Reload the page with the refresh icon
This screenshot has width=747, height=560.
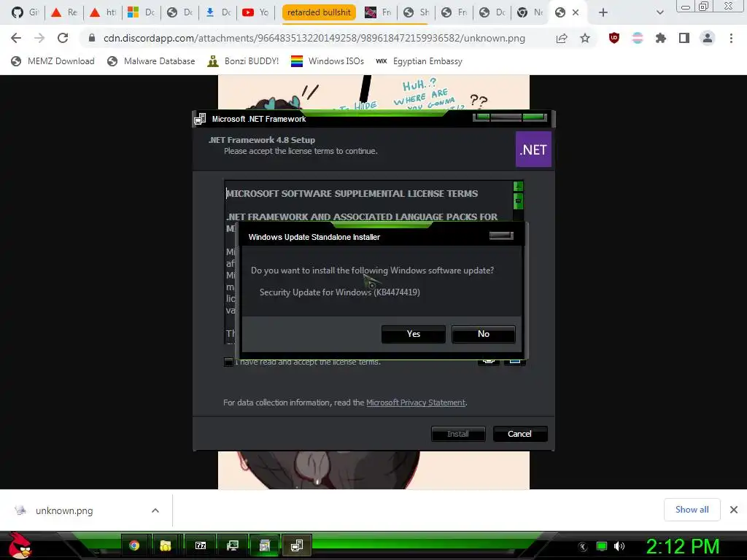63,38
